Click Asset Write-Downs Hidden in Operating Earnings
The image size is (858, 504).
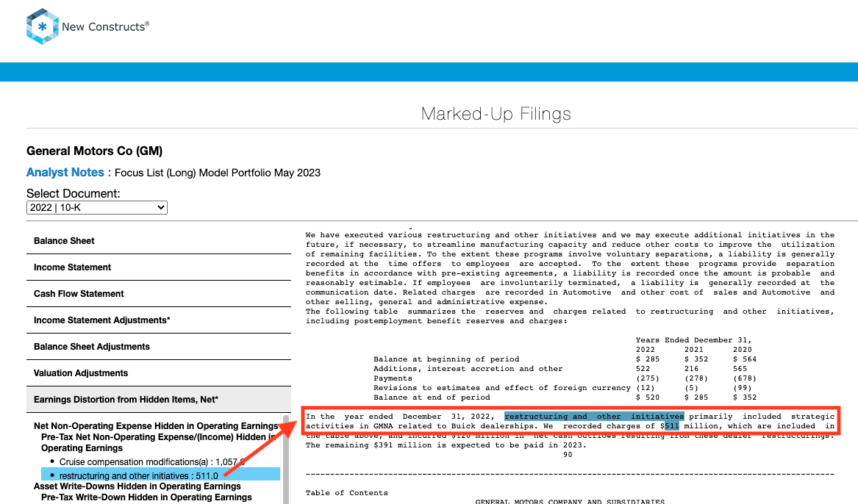pyautogui.click(x=137, y=486)
